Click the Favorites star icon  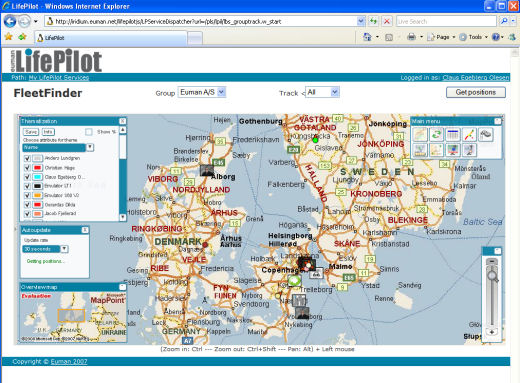pyautogui.click(x=9, y=37)
